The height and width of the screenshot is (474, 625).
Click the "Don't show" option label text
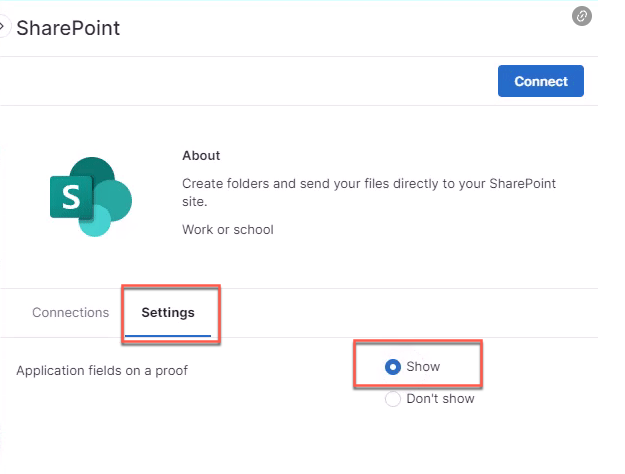tap(440, 399)
